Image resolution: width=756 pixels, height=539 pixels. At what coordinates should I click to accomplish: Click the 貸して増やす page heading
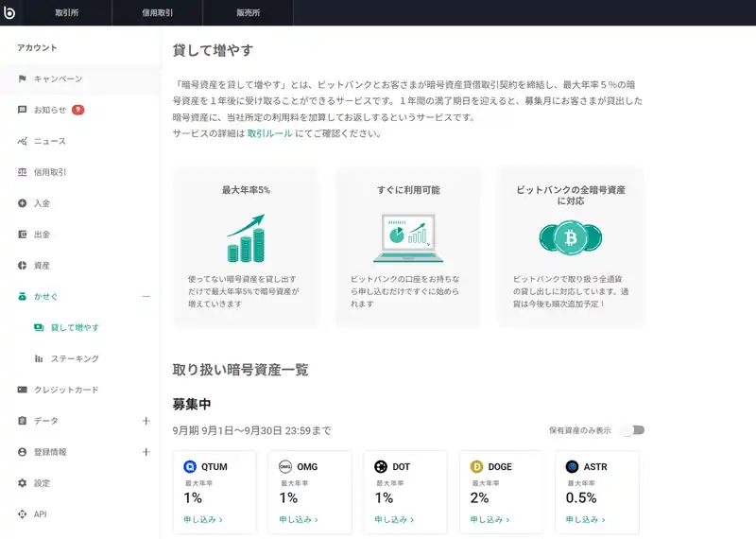(213, 50)
